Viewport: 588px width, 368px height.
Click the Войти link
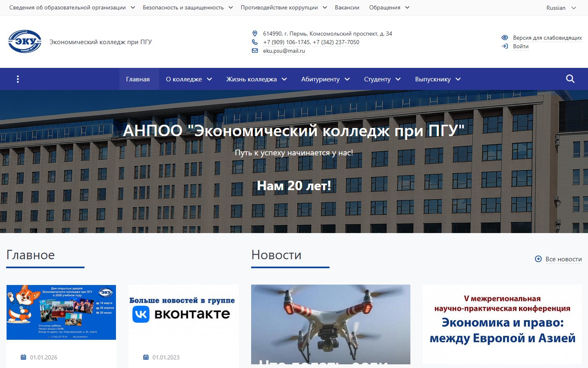tap(521, 46)
